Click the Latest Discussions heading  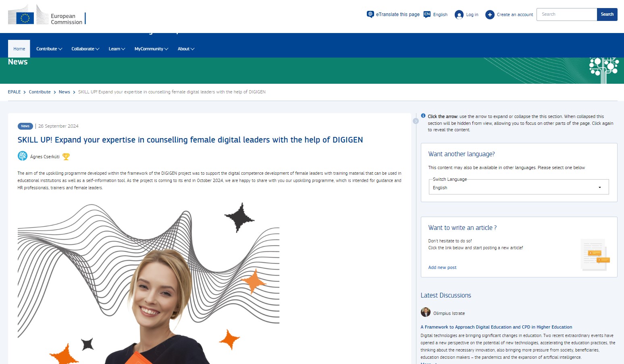[446, 295]
